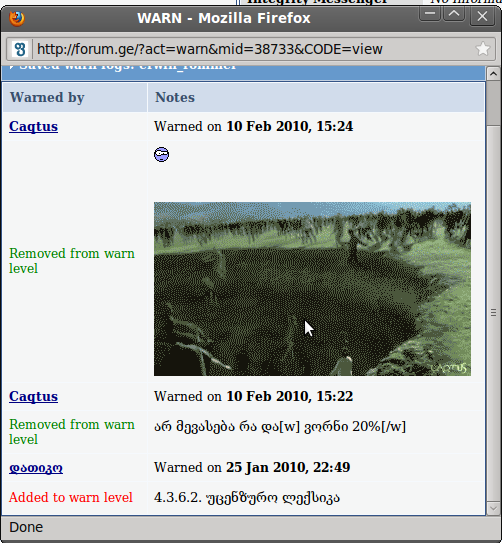502x543 pixels.
Task: Click 'Removed from warn level' beside 20% note
Action: coord(72,432)
